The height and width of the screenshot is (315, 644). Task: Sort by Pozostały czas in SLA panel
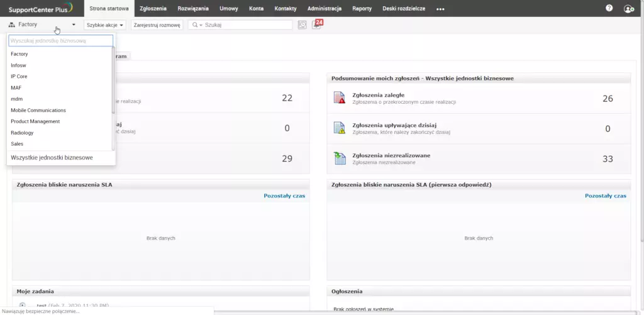(x=284, y=196)
